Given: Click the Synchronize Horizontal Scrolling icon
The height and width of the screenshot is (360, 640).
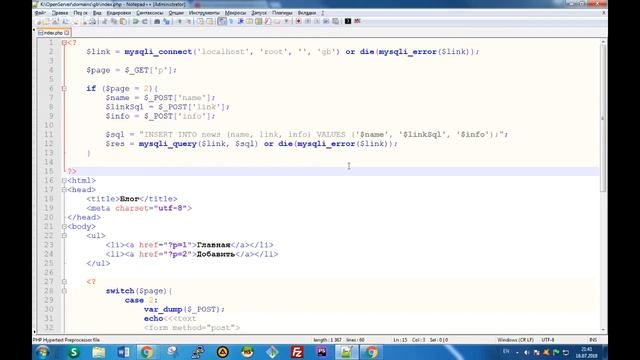Looking at the screenshot, I should [x=210, y=21].
